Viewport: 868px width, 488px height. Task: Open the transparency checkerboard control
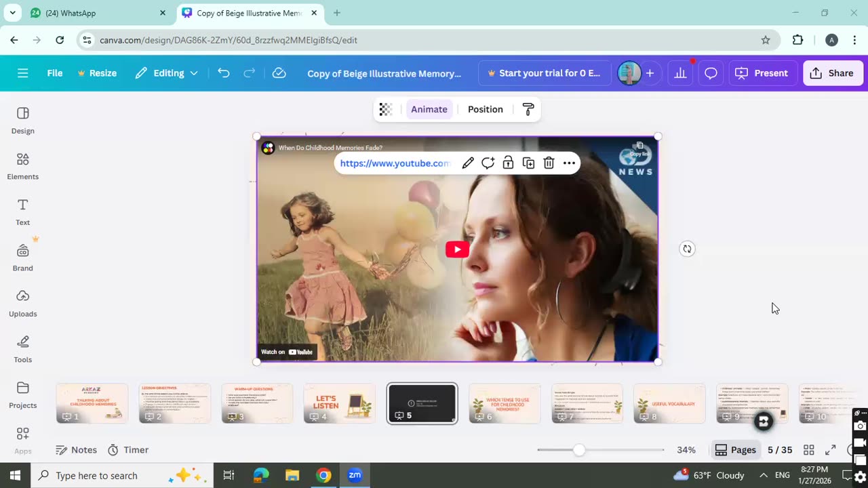pos(385,109)
